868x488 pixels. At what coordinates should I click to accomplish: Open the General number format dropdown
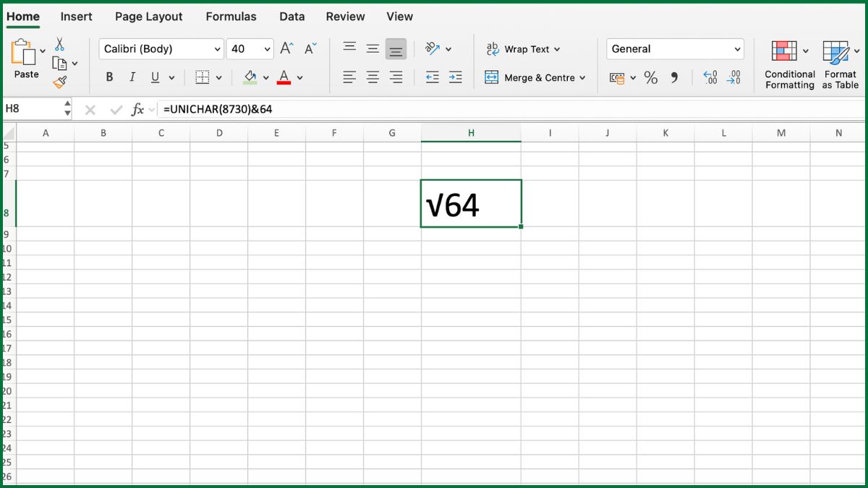[x=738, y=48]
